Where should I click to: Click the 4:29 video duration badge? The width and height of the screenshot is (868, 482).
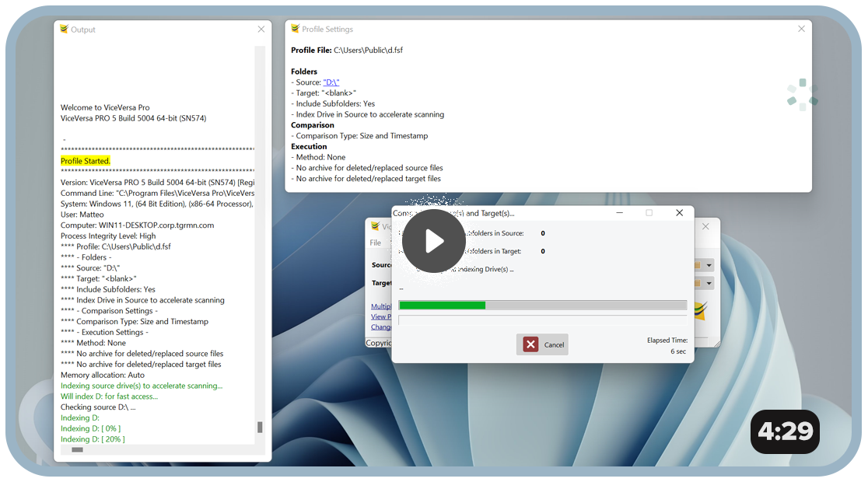coord(785,431)
